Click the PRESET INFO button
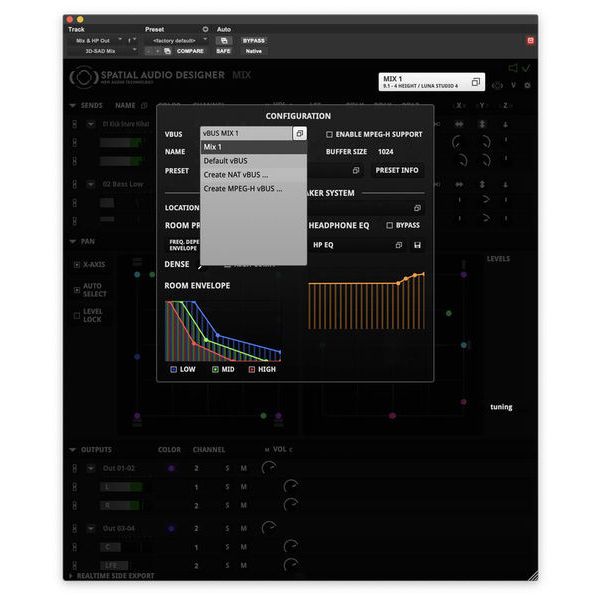The height and width of the screenshot is (600, 600). tap(397, 170)
